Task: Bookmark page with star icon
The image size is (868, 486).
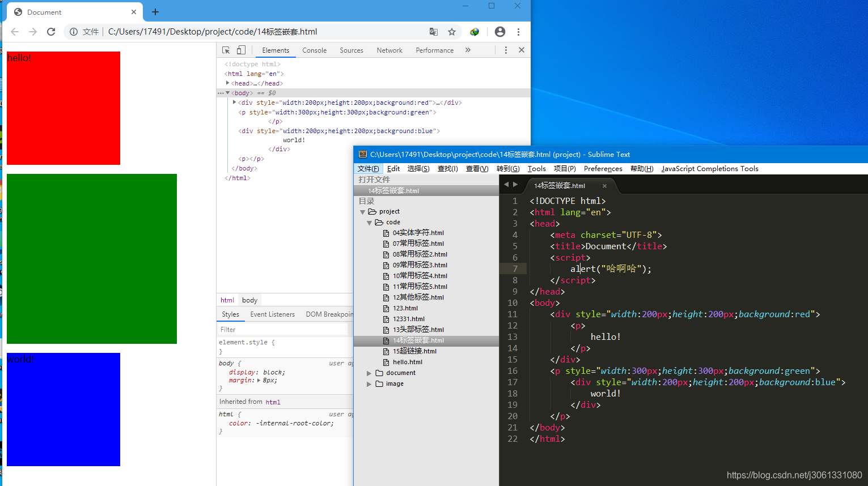Action: (452, 32)
